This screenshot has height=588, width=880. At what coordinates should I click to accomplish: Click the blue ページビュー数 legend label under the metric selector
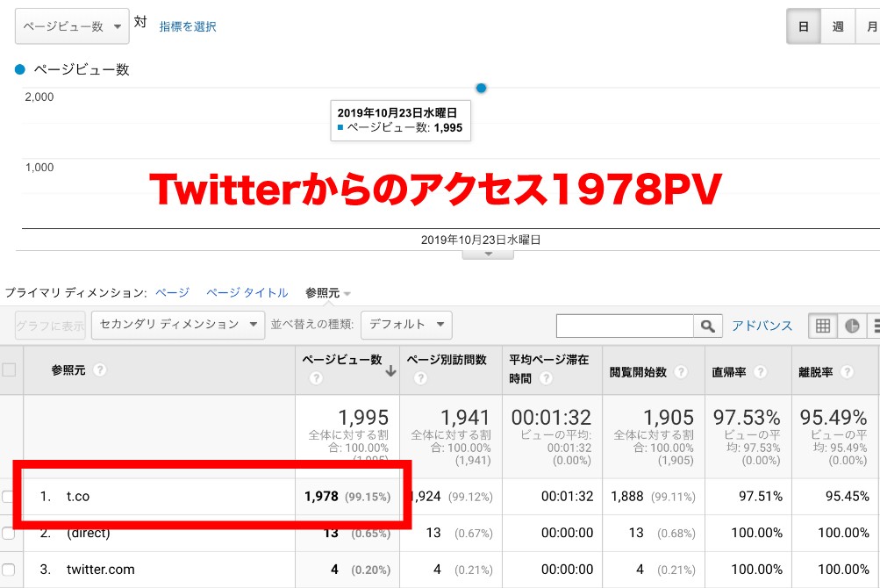(82, 69)
